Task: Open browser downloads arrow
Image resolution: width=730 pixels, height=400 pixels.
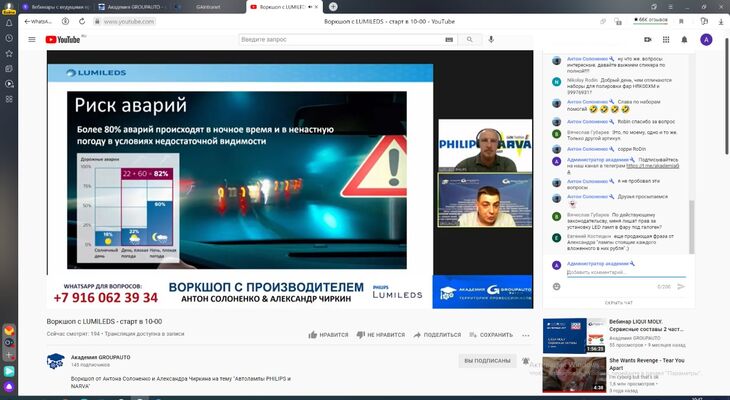Action: pyautogui.click(x=720, y=21)
